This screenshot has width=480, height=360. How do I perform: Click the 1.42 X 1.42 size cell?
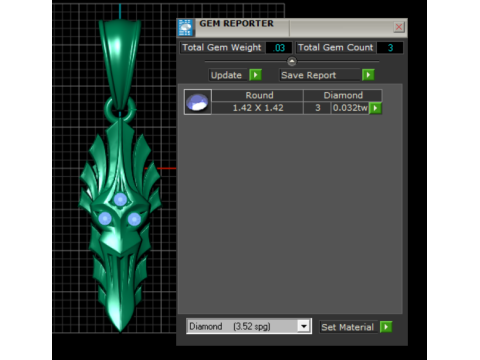point(258,108)
